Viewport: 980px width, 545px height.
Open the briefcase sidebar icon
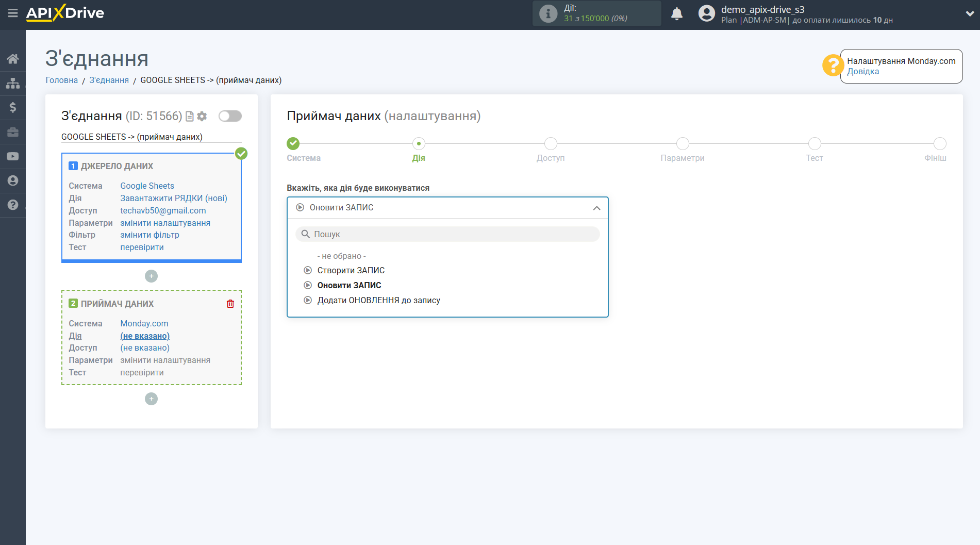(13, 132)
